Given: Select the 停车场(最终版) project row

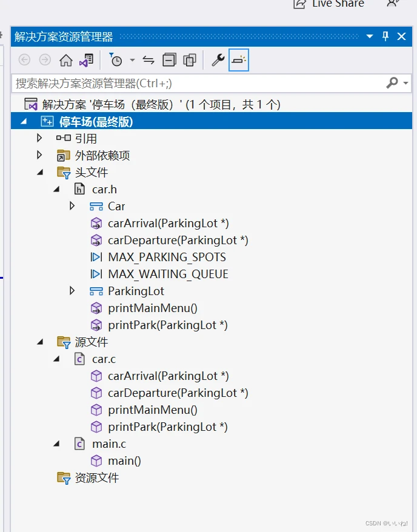Looking at the screenshot, I should 212,121.
